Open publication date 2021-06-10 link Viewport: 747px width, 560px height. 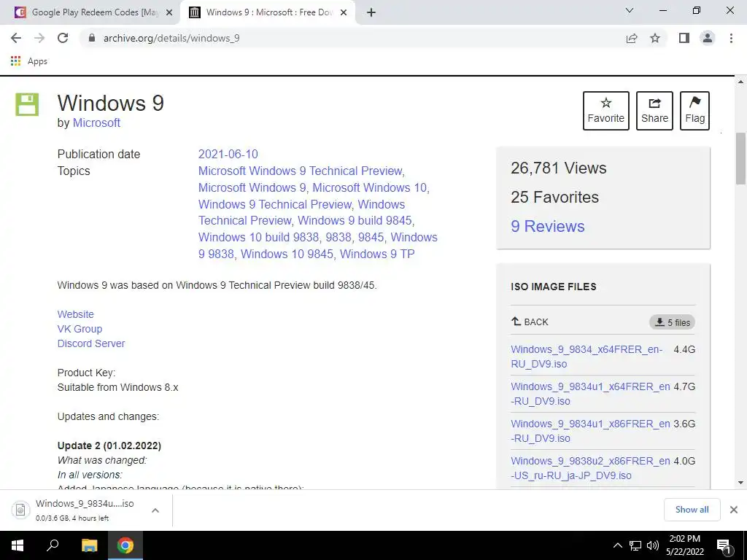pyautogui.click(x=228, y=155)
